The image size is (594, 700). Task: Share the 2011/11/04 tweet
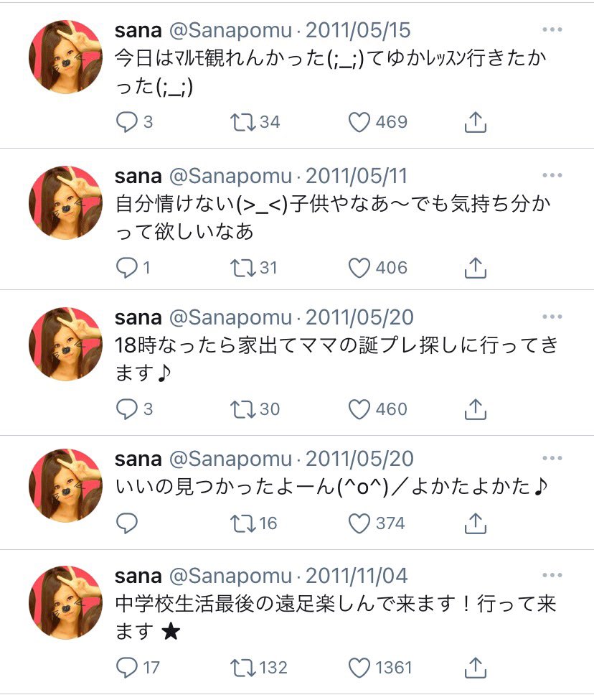pyautogui.click(x=475, y=668)
